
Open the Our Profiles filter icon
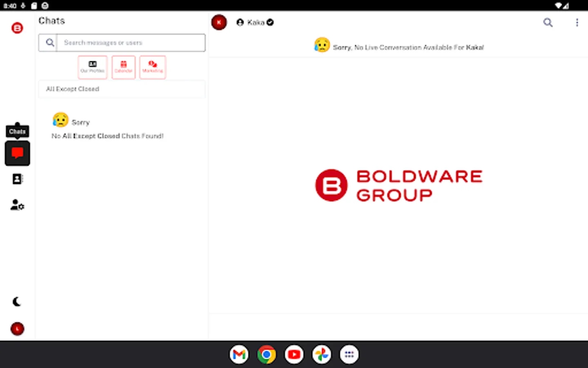92,67
